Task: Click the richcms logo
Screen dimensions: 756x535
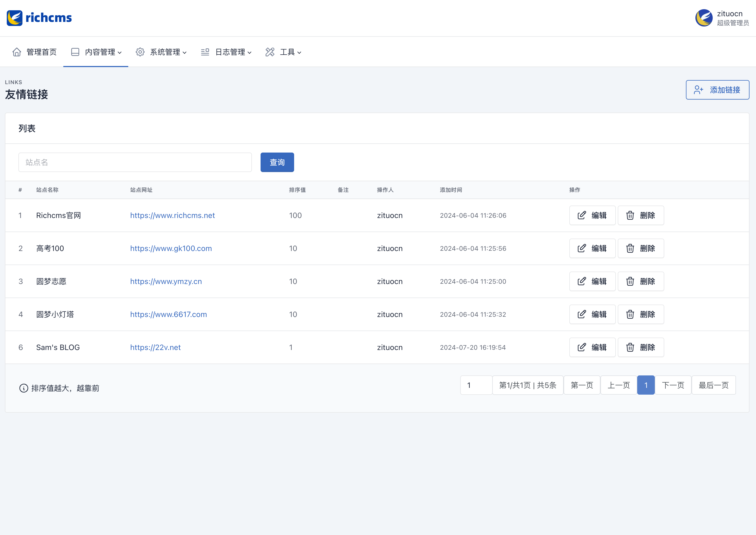Action: tap(39, 18)
